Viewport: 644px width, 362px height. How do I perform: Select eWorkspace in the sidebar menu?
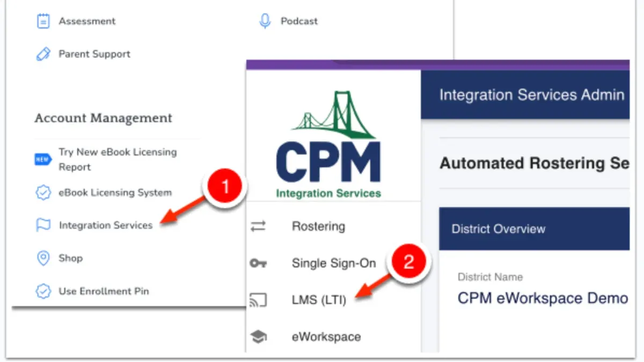pyautogui.click(x=326, y=337)
